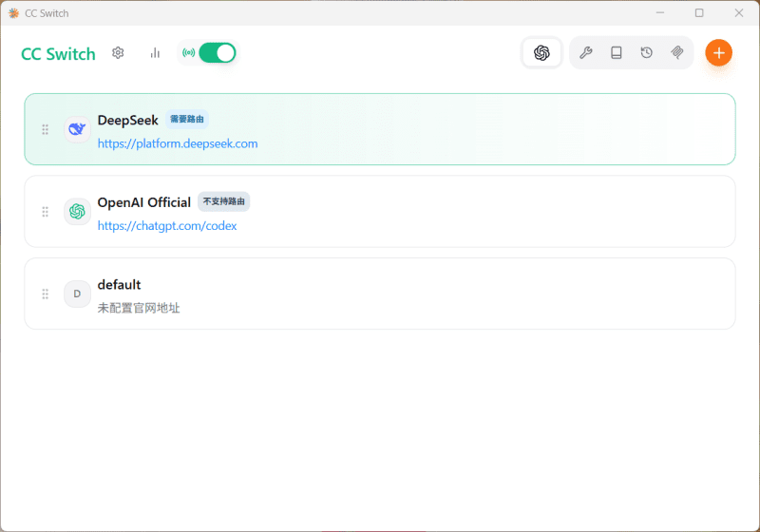The height and width of the screenshot is (532, 760).
Task: Select the OpenAI Codex app icon
Action: pyautogui.click(x=541, y=52)
